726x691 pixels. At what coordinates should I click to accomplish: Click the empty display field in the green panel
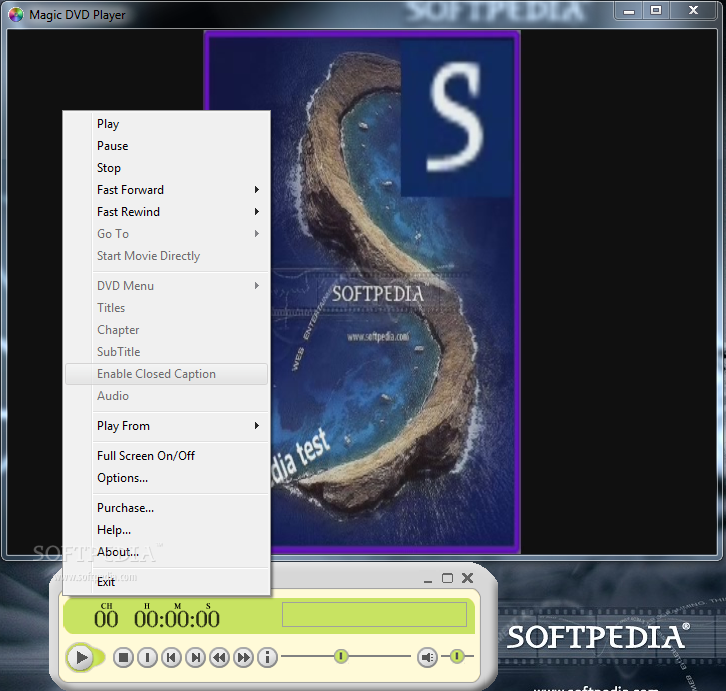pyautogui.click(x=375, y=614)
